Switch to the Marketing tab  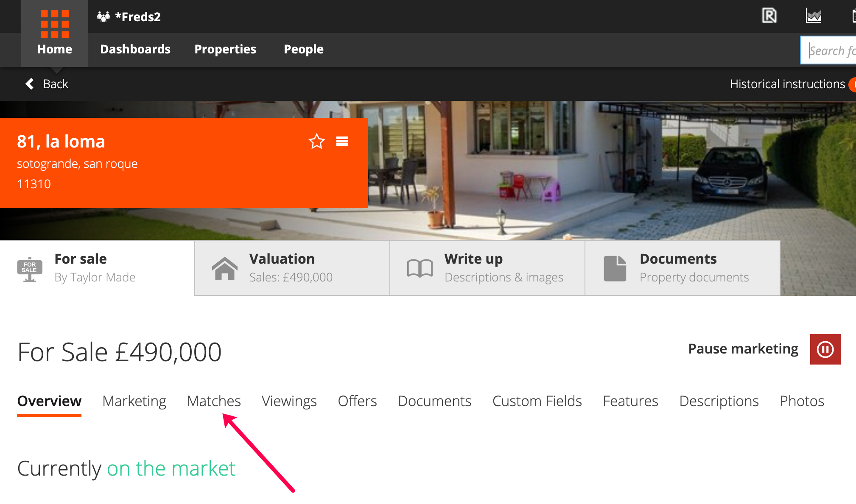(134, 401)
